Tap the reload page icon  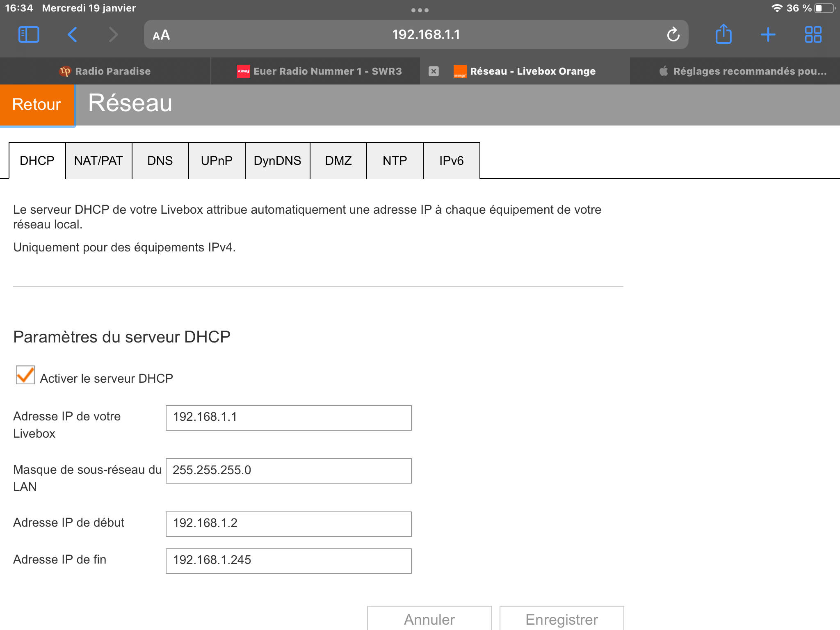click(673, 34)
